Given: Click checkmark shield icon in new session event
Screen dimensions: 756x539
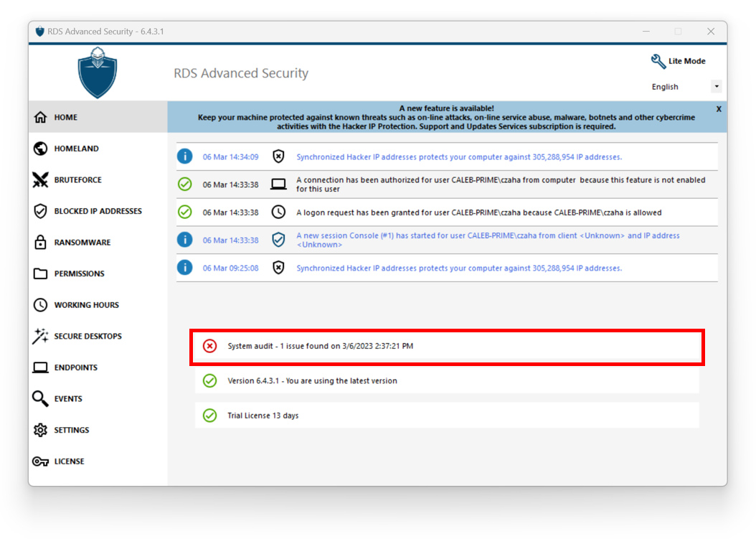Looking at the screenshot, I should coord(278,240).
